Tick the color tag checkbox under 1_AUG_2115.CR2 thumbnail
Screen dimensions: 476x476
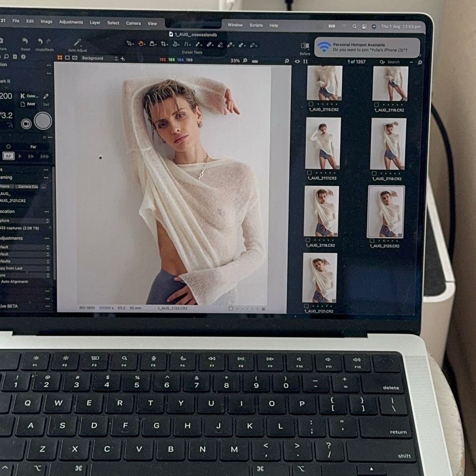click(312, 104)
